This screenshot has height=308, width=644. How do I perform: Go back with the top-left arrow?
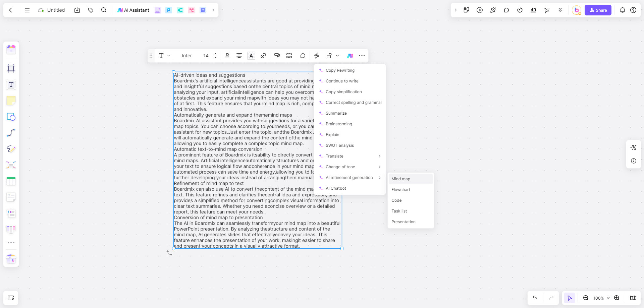pyautogui.click(x=11, y=10)
